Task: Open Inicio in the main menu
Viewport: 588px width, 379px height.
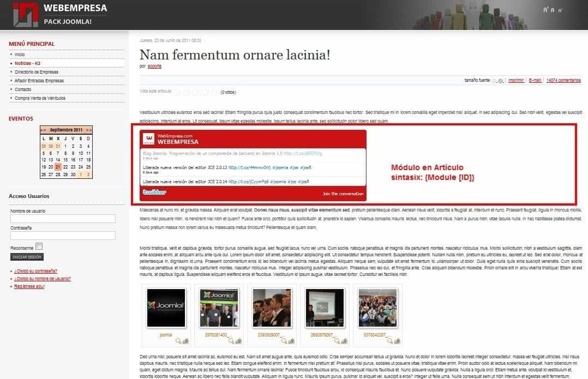Action: tap(20, 55)
